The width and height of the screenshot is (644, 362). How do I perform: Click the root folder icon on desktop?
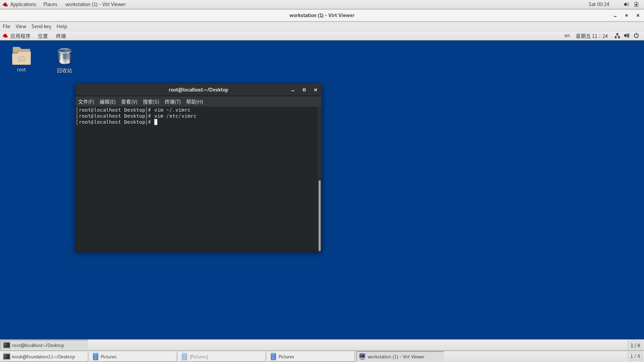21,57
